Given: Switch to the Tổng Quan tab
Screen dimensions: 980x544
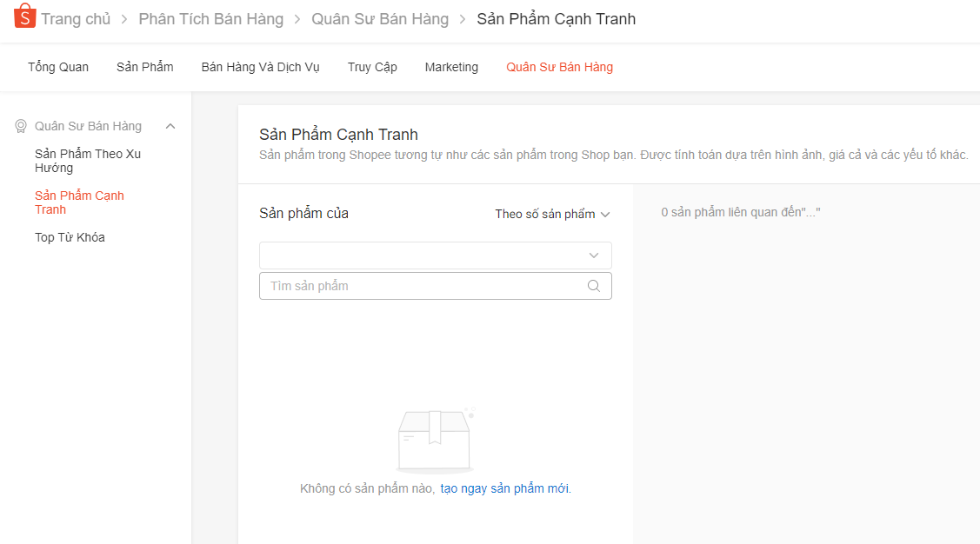Looking at the screenshot, I should (x=58, y=67).
